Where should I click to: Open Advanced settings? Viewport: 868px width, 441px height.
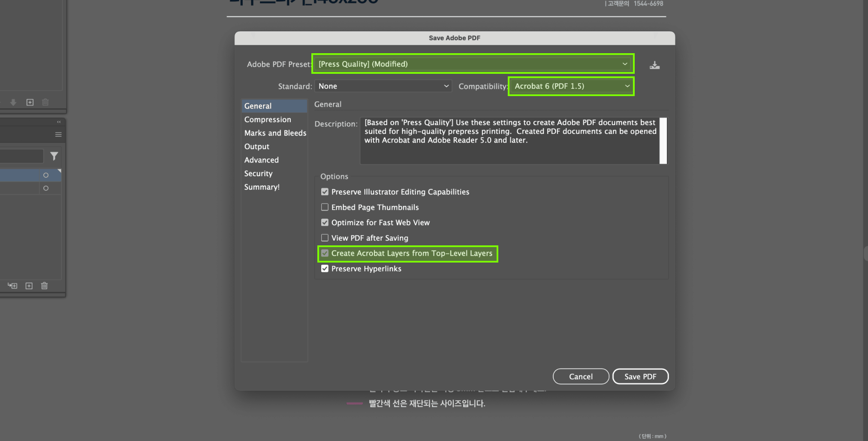274,160
